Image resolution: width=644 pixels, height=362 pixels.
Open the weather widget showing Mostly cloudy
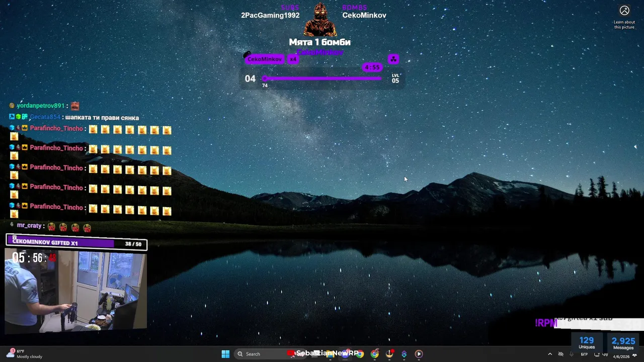25,354
